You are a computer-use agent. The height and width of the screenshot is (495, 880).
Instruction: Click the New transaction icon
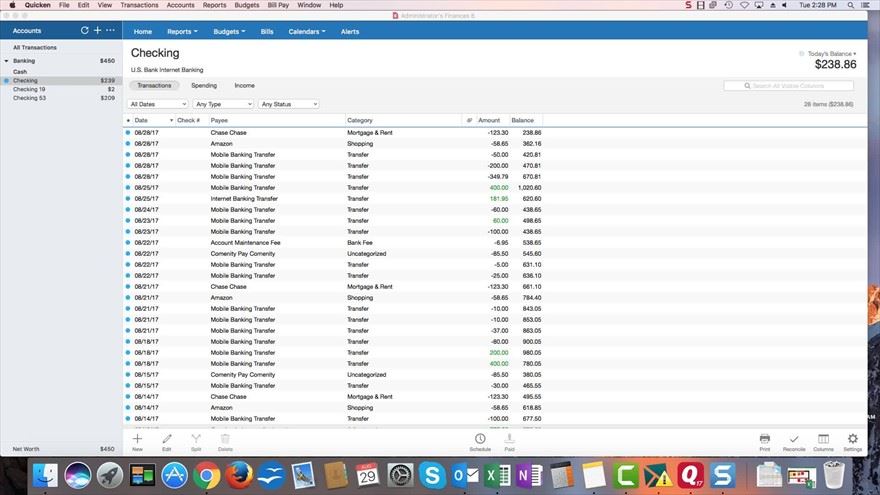tap(137, 439)
